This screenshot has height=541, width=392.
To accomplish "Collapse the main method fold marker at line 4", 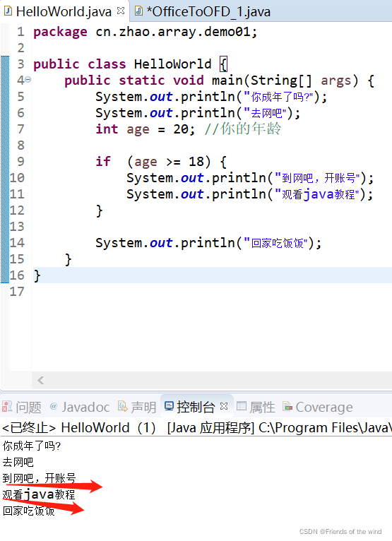I will click(28, 80).
